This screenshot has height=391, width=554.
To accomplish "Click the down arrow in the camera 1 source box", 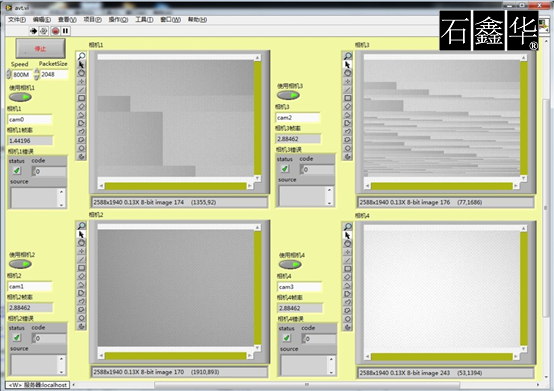I will point(61,205).
